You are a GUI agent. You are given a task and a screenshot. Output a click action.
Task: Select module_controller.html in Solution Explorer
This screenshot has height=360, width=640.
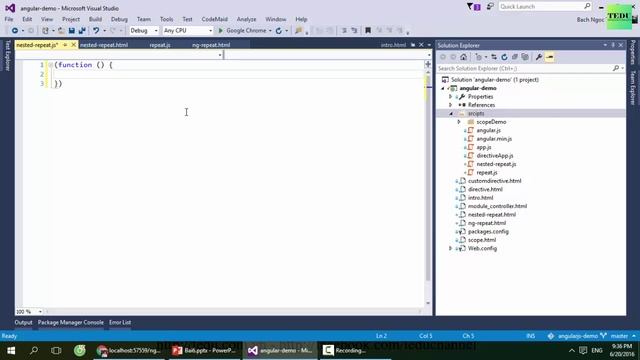(x=497, y=206)
